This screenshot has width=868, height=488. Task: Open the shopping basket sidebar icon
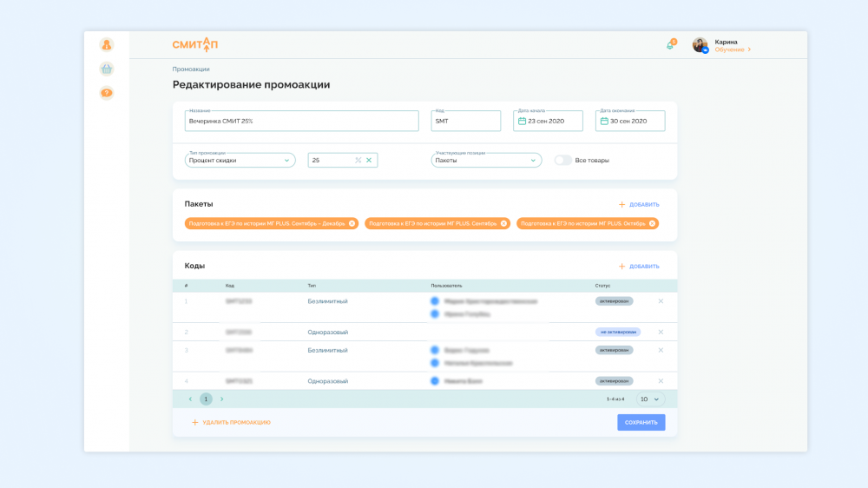click(x=106, y=69)
